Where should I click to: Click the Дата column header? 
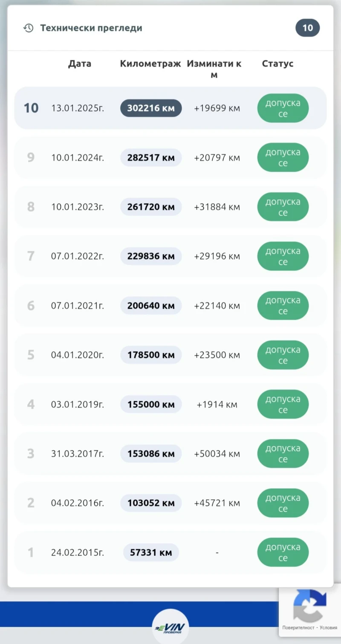pos(79,64)
